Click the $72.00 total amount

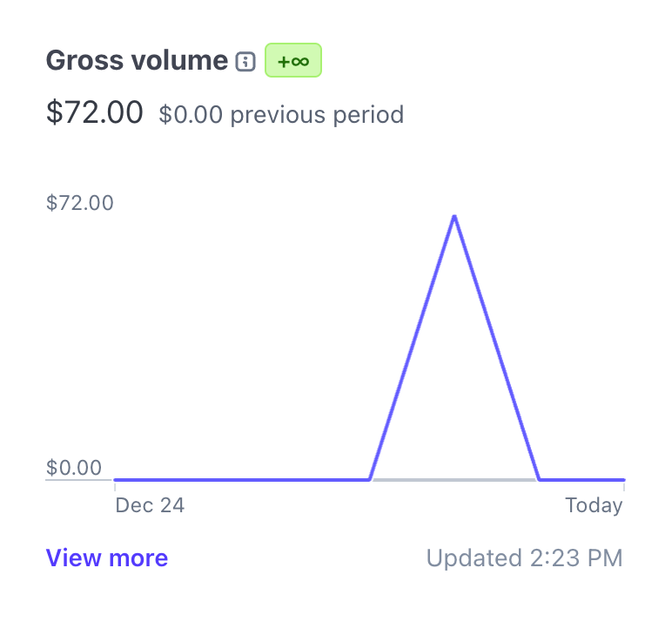pos(94,112)
